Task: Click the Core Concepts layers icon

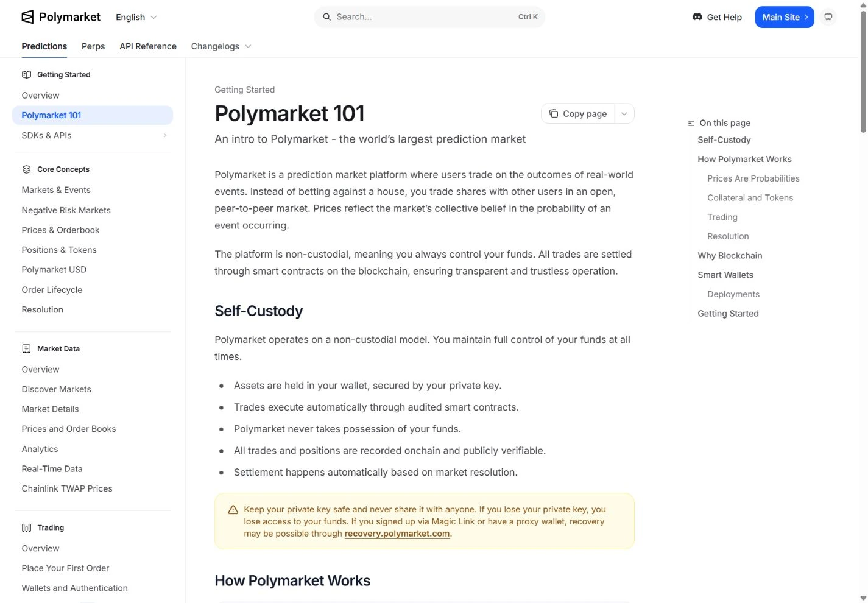Action: [x=26, y=169]
